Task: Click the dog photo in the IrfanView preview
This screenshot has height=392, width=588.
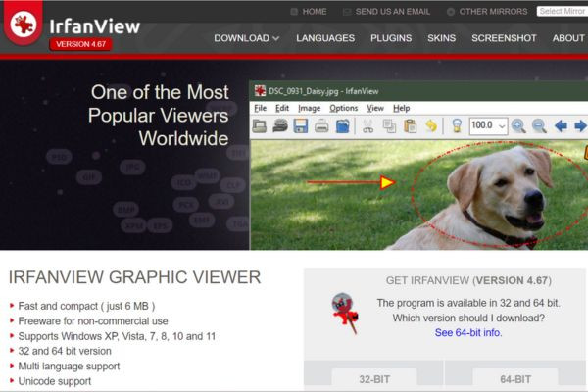Action: [418, 195]
